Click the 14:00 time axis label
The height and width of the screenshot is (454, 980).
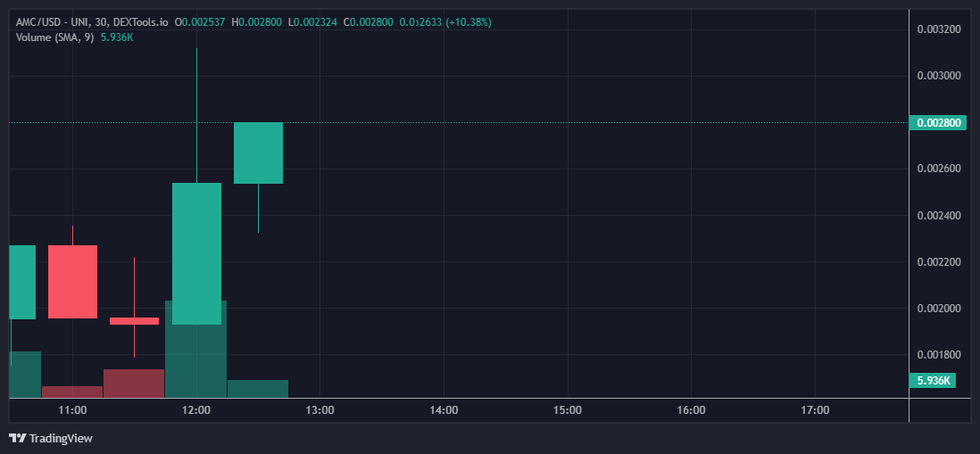coord(444,410)
